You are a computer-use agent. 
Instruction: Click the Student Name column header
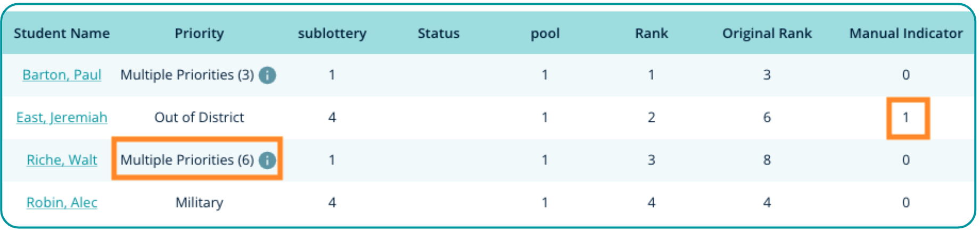pyautogui.click(x=62, y=34)
